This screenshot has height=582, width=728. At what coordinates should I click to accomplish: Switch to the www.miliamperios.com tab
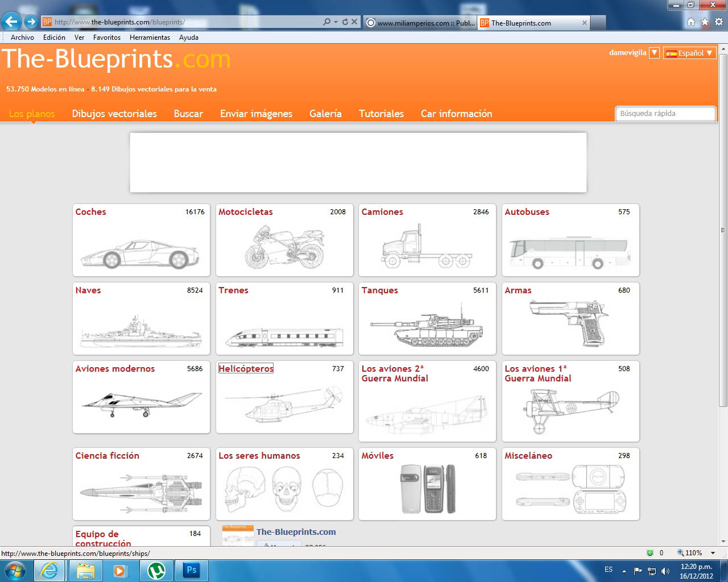[420, 23]
